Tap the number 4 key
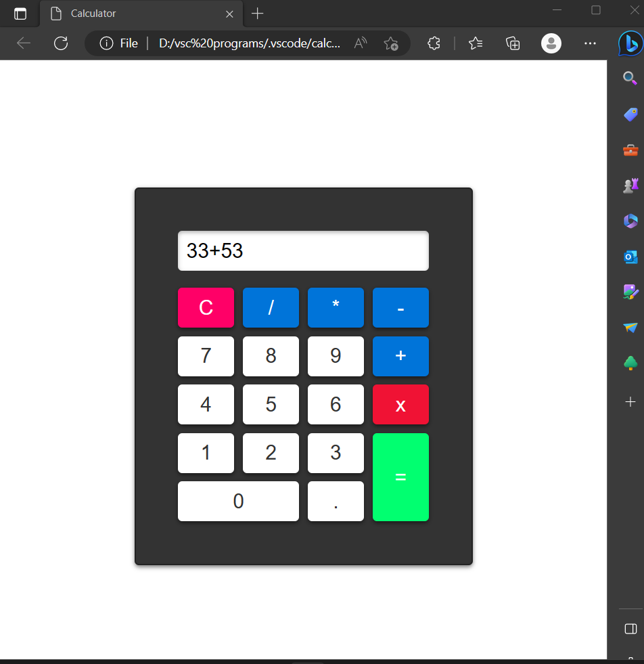This screenshot has width=644, height=664. [x=206, y=404]
